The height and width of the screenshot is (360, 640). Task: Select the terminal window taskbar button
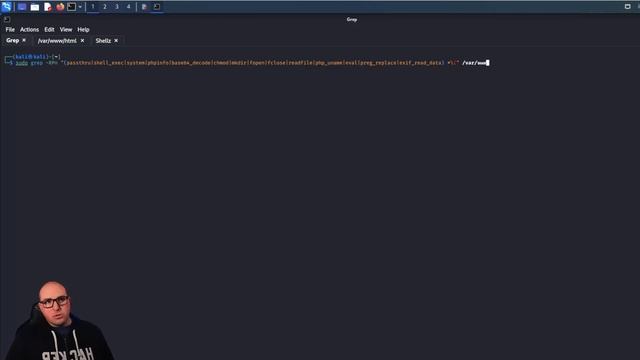point(157,7)
